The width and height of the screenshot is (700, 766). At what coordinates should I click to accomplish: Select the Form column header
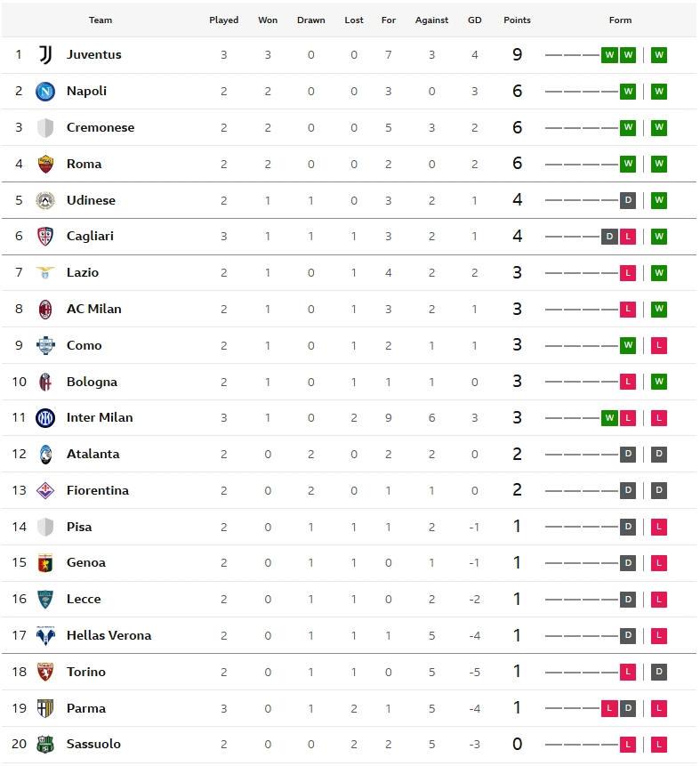[620, 20]
